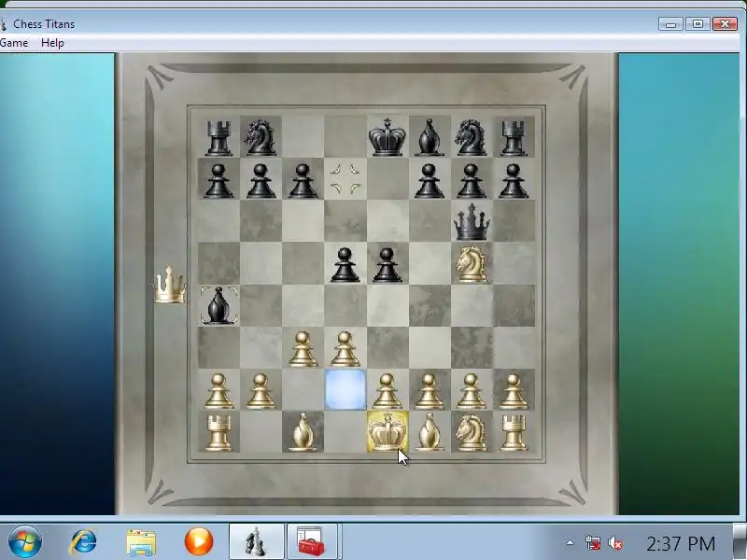The image size is (747, 560).
Task: Select the white bishop on f1
Action: (429, 432)
